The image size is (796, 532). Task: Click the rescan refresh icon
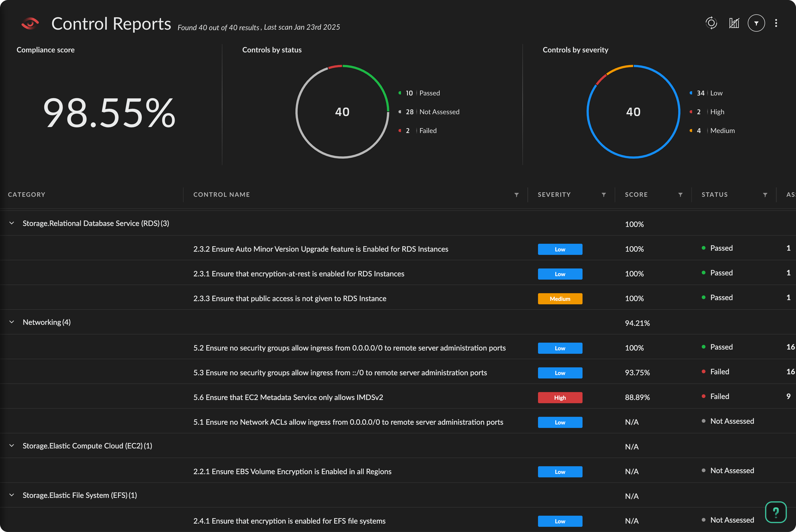(711, 23)
